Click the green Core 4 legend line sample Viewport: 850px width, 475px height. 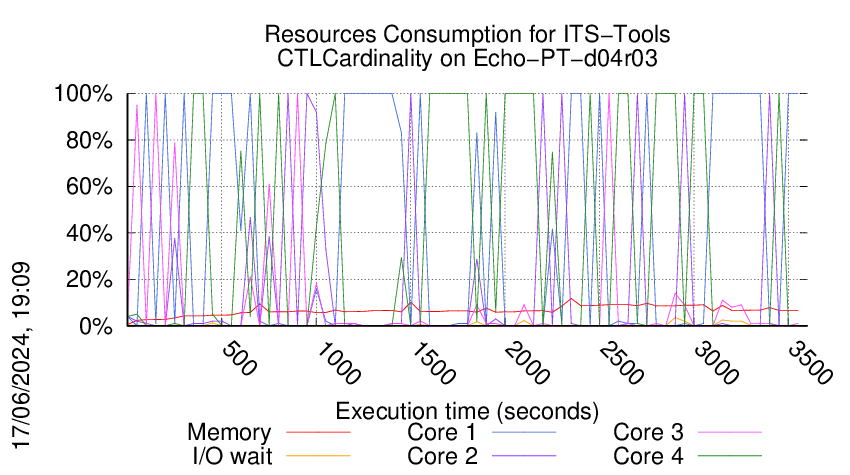[730, 456]
